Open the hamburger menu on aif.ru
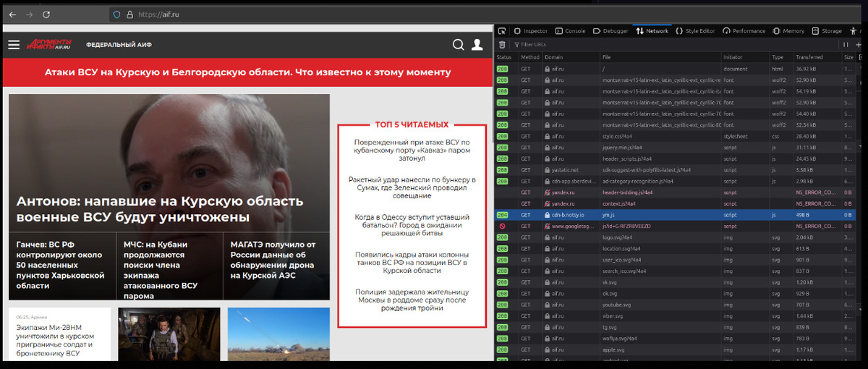This screenshot has height=369, width=868. [x=14, y=45]
